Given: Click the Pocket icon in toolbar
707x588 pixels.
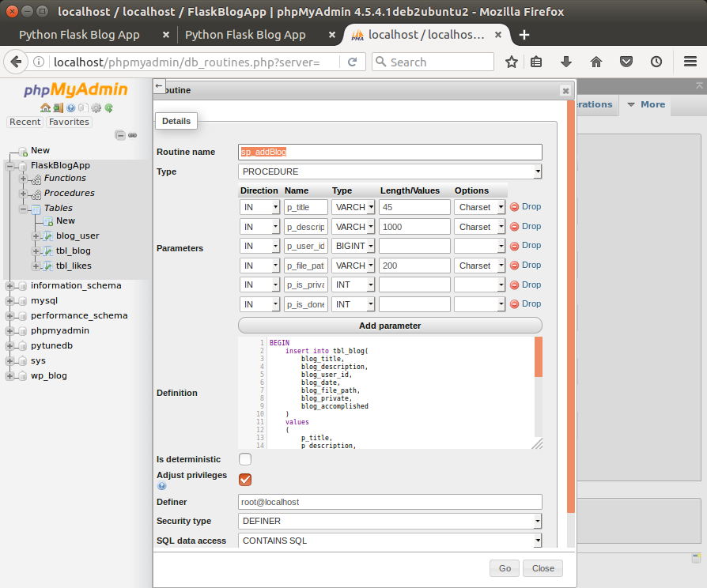Looking at the screenshot, I should click(x=626, y=62).
